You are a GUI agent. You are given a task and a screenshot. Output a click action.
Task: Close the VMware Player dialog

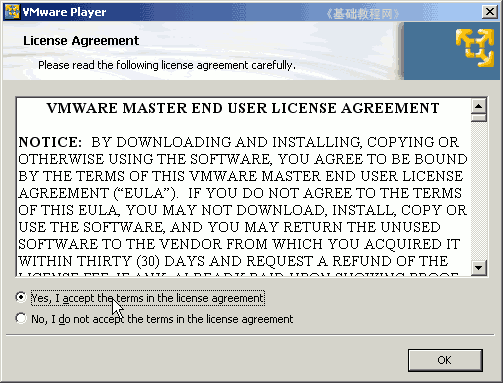pyautogui.click(x=490, y=12)
